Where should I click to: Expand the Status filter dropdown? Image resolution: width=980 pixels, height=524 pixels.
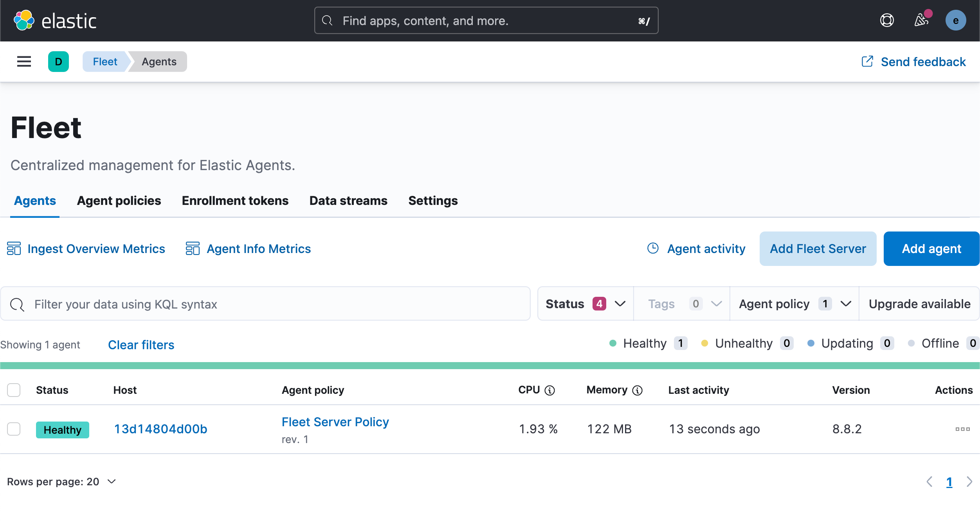[585, 304]
